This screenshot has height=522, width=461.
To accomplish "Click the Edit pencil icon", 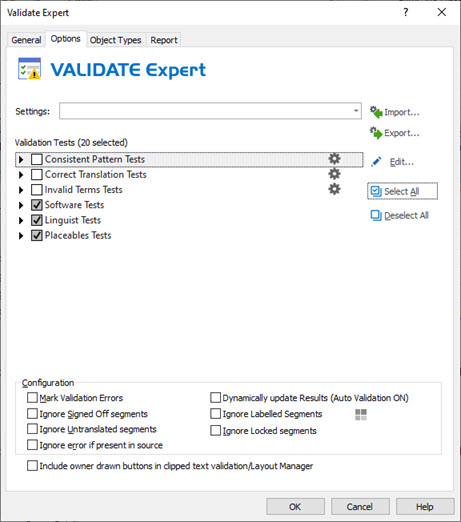I will (x=376, y=162).
